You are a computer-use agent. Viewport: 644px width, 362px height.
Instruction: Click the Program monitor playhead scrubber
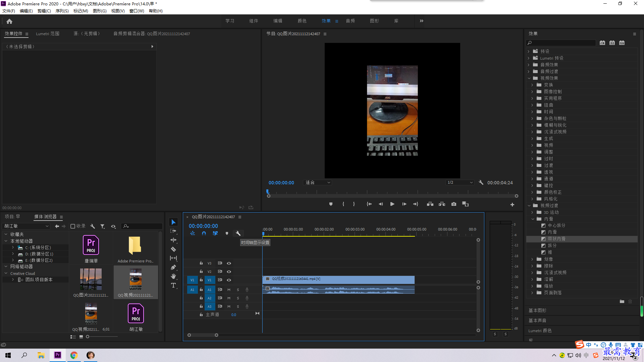click(x=268, y=192)
